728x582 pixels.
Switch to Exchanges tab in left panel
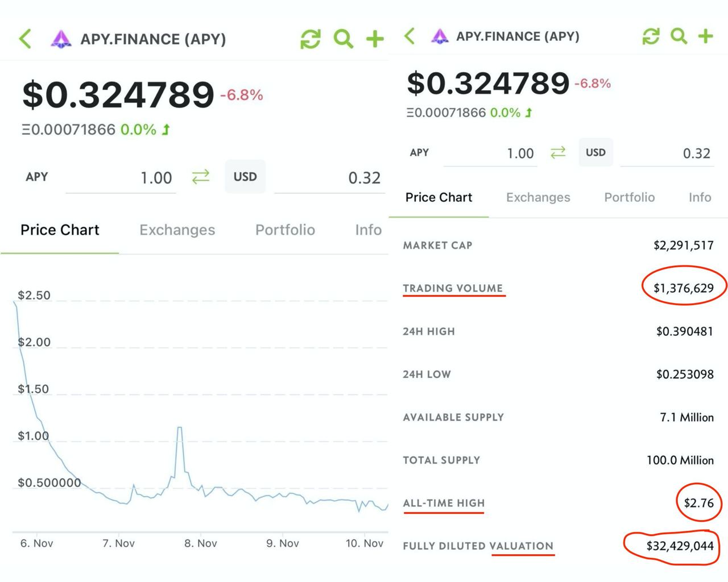click(x=177, y=230)
